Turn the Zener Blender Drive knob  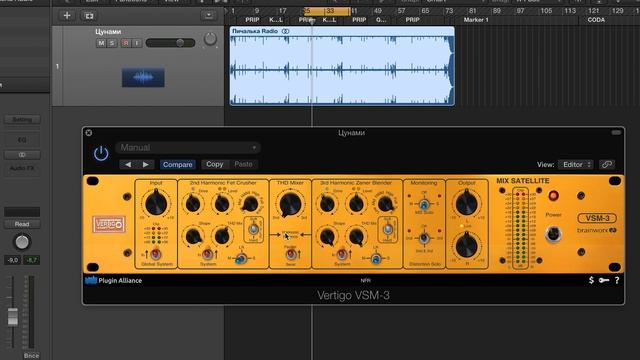tap(327, 204)
